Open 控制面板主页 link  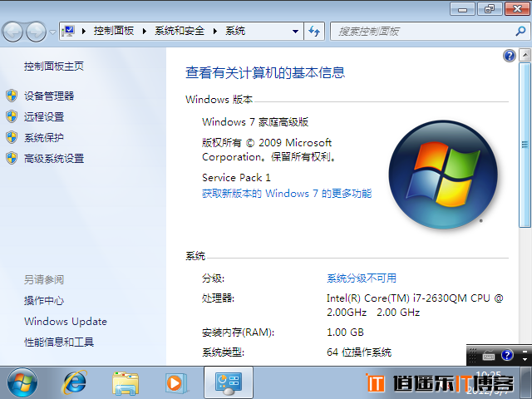53,66
